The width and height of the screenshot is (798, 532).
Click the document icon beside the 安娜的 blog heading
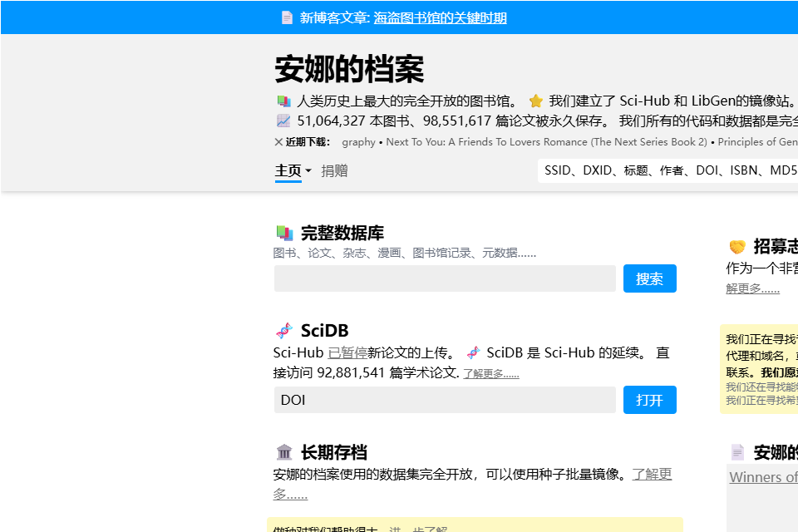coord(737,452)
